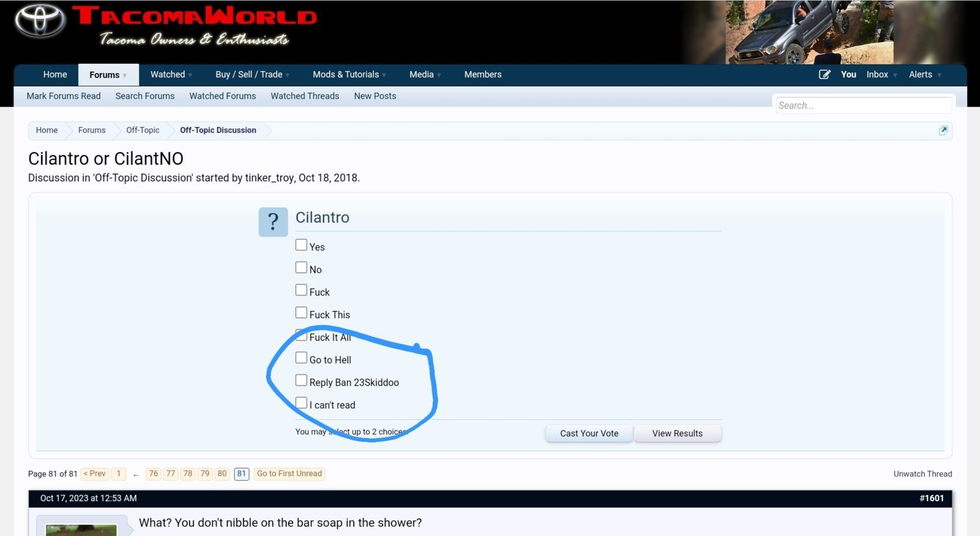Click the open-in-new-window breadcrumb icon
The image size is (980, 536).
coord(943,130)
